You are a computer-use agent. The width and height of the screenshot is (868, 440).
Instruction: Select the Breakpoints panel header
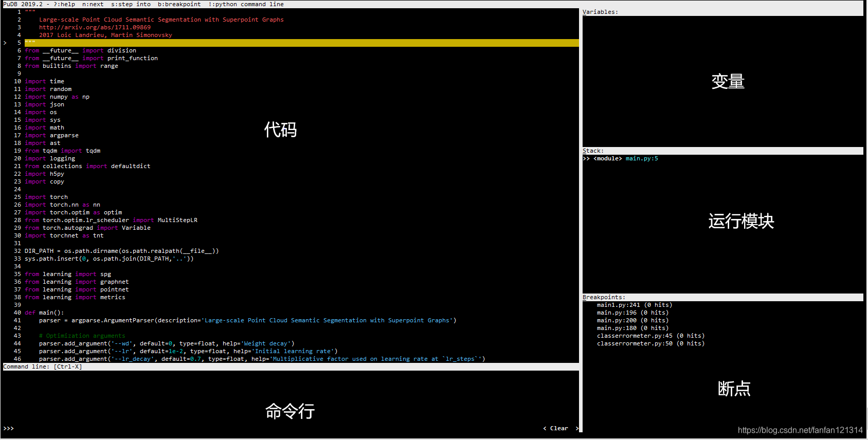[722, 297]
